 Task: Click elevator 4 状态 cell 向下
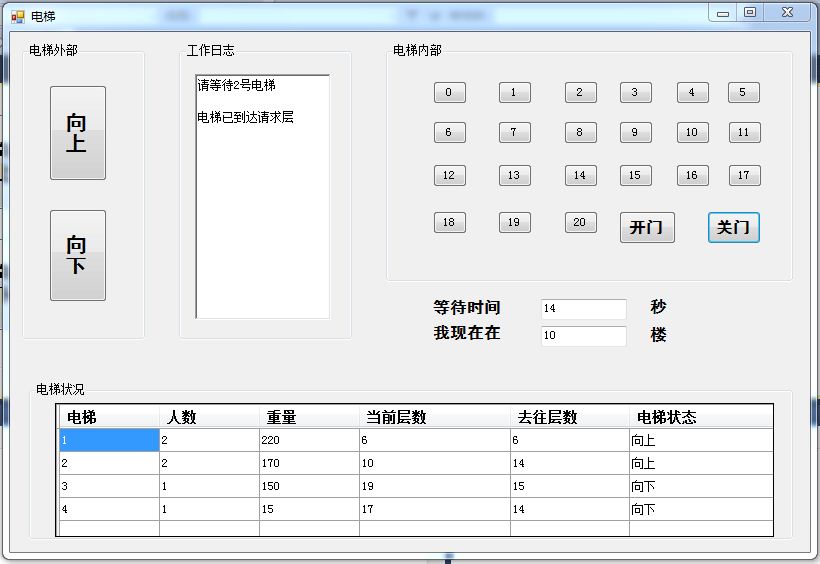tap(701, 509)
